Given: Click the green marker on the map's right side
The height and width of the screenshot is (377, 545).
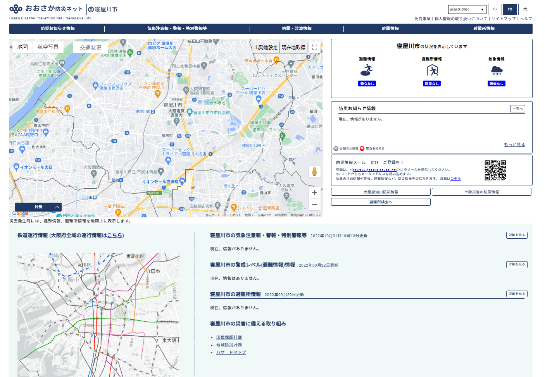Looking at the screenshot, I should [282, 136].
